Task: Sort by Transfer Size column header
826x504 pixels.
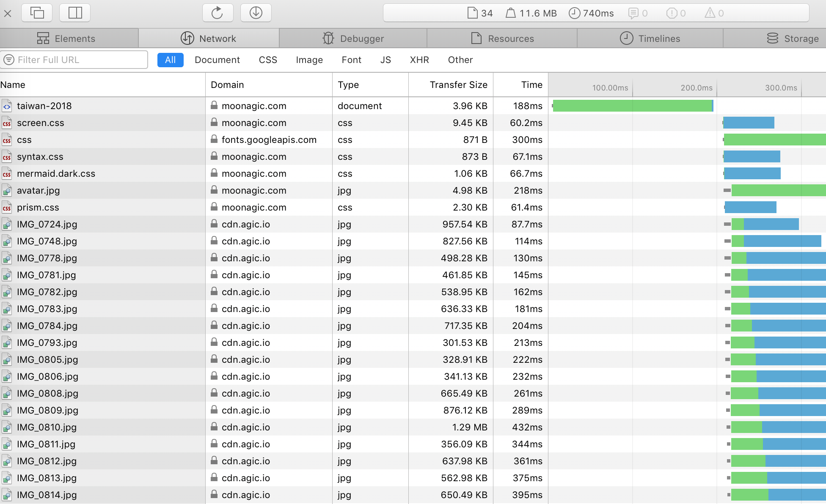Action: click(x=458, y=85)
